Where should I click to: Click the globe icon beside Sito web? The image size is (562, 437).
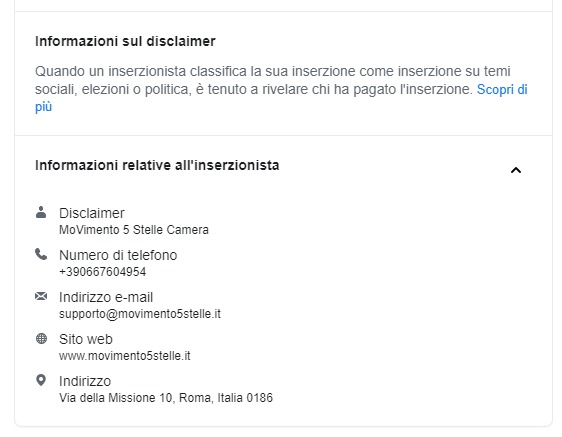(41, 338)
